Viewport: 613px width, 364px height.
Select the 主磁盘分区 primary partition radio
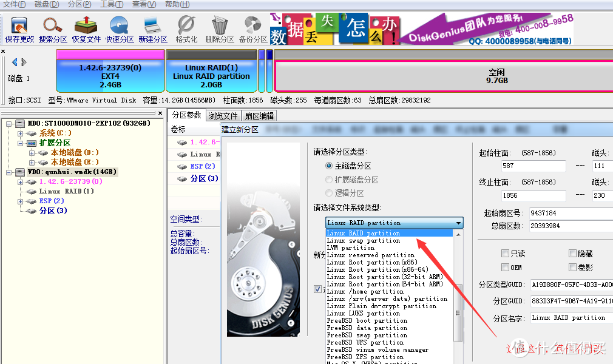tap(329, 166)
